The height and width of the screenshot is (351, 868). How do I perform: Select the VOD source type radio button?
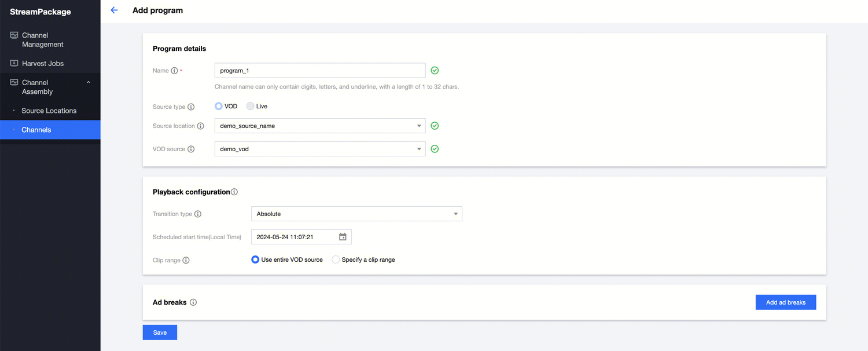(218, 107)
